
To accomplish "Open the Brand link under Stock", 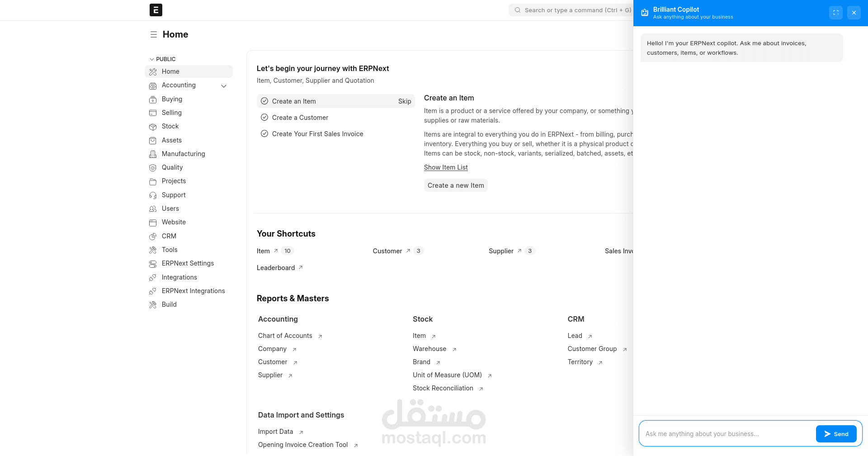I will point(421,362).
